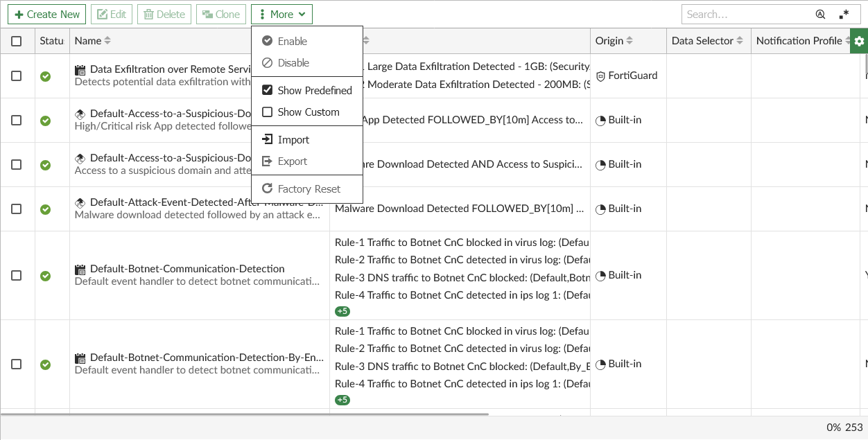Click the Name column sort arrows

tap(107, 41)
